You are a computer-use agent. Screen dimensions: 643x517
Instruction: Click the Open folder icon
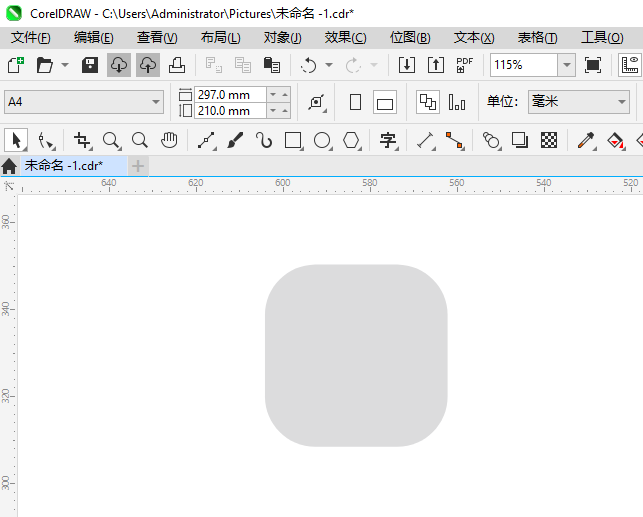(x=44, y=65)
